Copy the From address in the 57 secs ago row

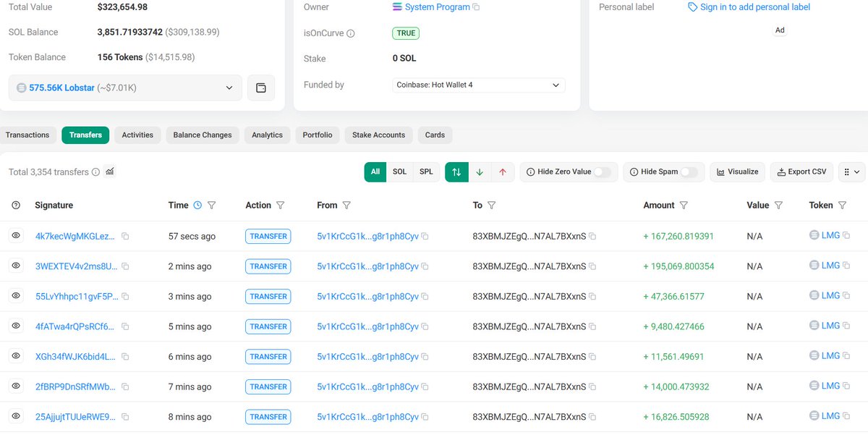(425, 237)
